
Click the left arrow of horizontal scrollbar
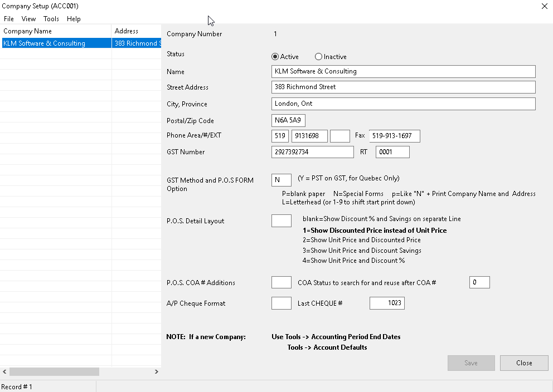(x=4, y=371)
